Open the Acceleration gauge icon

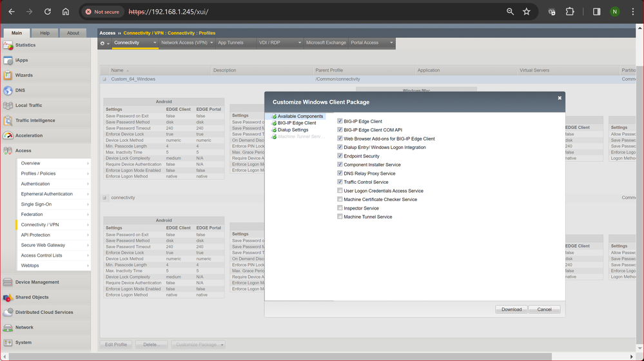[8, 136]
